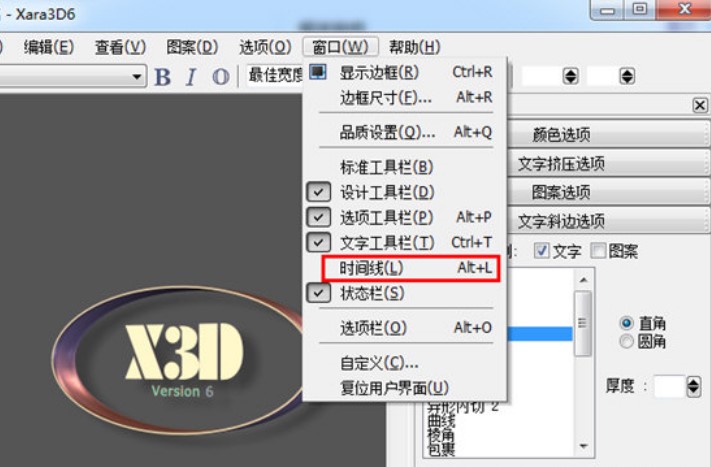This screenshot has height=467, width=711.
Task: Choose 边框尺寸(F)... from the menu
Action: click(x=404, y=97)
